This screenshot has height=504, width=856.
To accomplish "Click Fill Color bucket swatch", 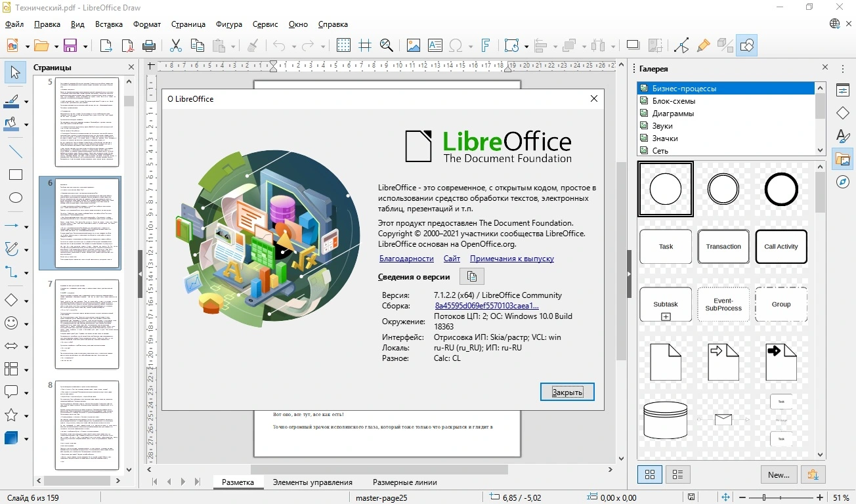I will (12, 124).
